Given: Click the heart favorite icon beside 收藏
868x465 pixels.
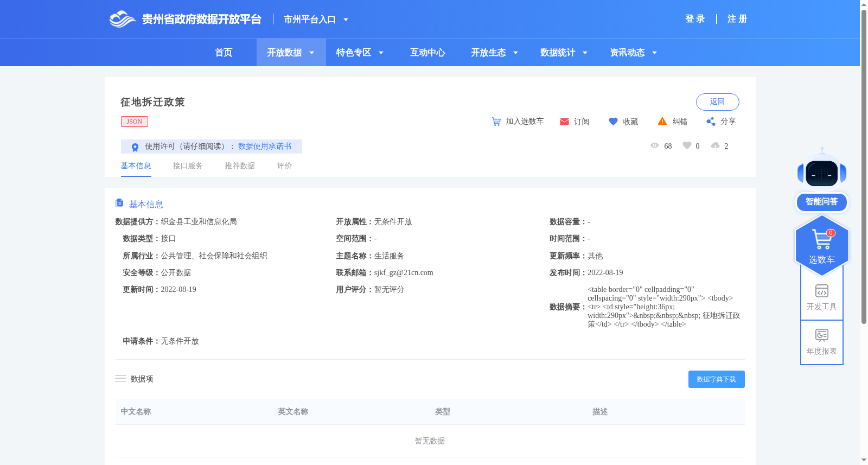Looking at the screenshot, I should (x=613, y=122).
